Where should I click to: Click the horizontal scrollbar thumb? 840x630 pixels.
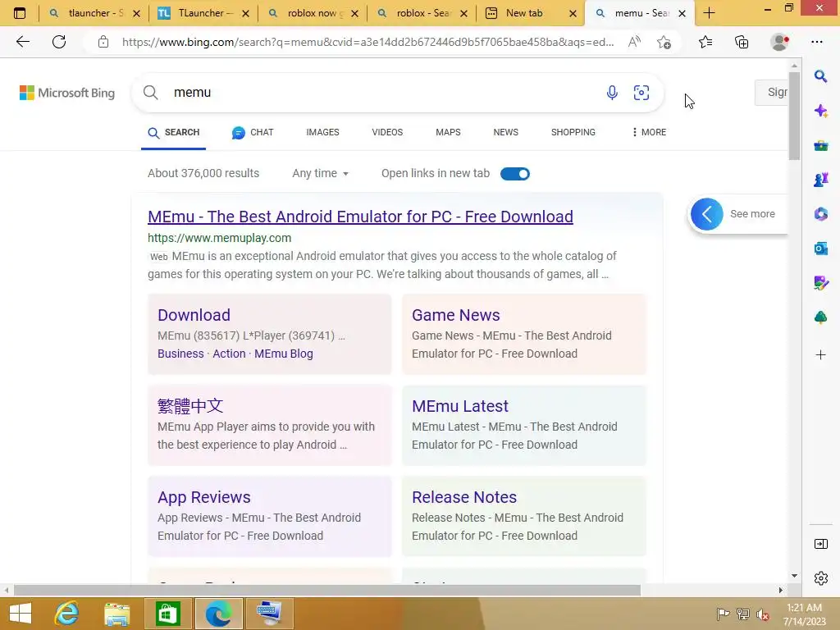(326, 591)
